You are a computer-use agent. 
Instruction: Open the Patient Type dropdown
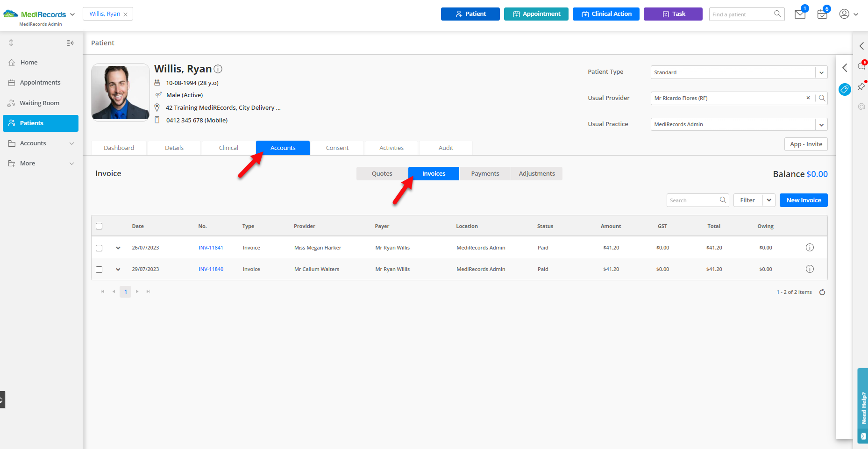821,72
